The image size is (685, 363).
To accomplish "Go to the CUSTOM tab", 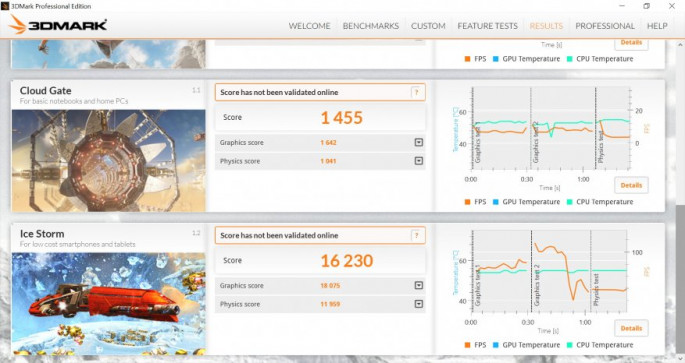I will point(428,26).
